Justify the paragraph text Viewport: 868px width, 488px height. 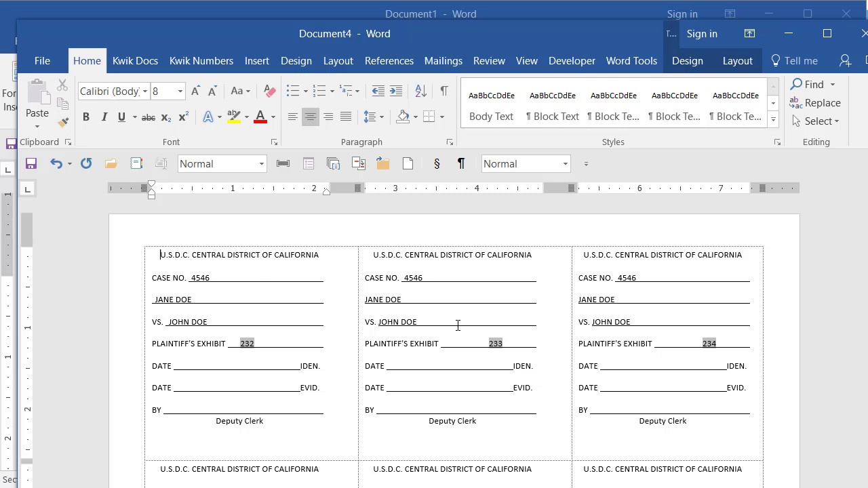pos(346,117)
